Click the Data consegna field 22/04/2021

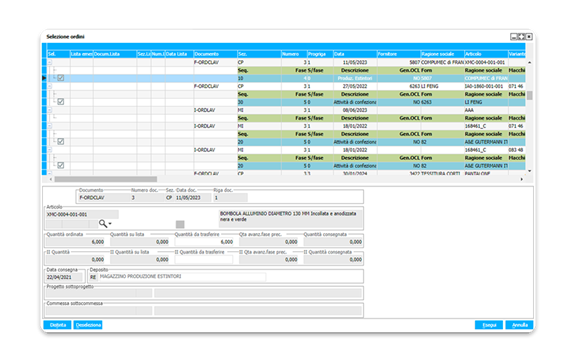pos(64,277)
